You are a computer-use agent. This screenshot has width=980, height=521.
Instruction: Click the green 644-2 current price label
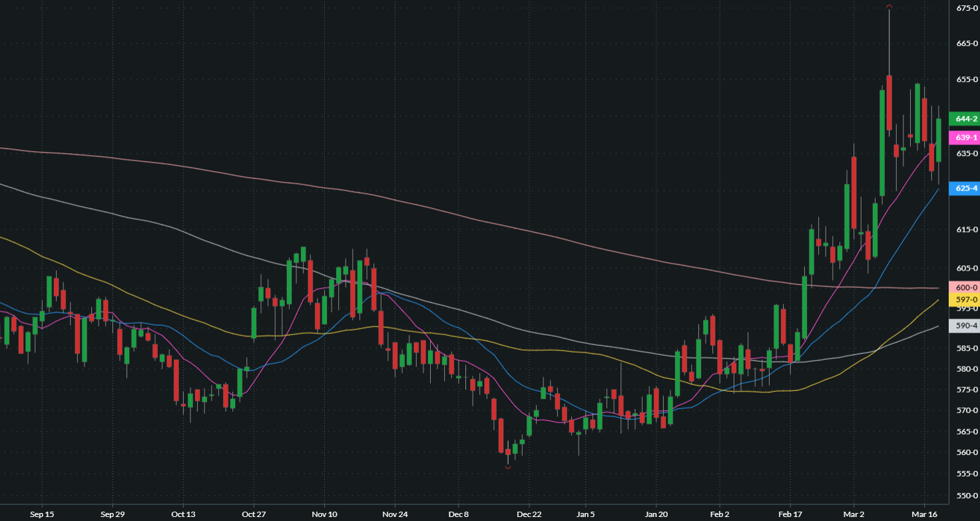pos(965,119)
